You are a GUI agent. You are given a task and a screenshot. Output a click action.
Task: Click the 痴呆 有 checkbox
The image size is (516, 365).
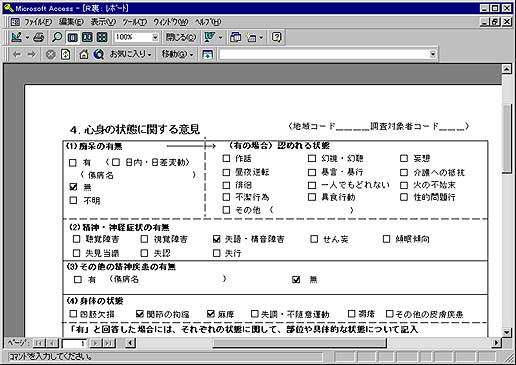(x=73, y=163)
